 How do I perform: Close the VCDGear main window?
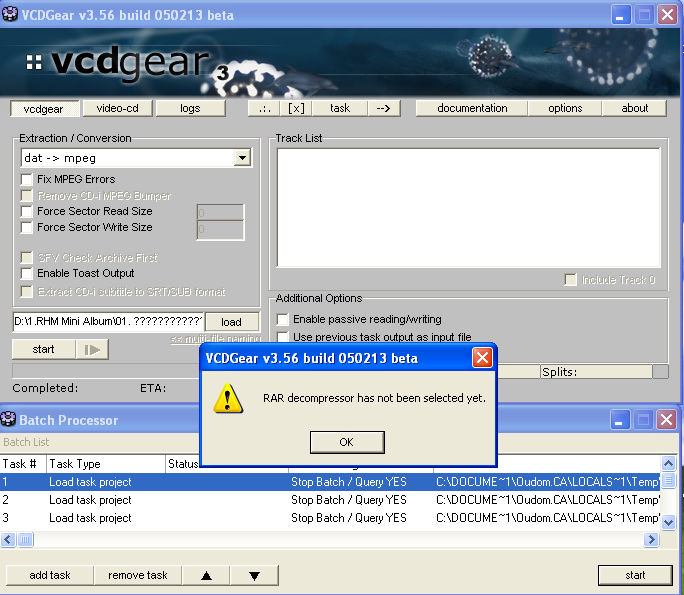pyautogui.click(x=667, y=15)
